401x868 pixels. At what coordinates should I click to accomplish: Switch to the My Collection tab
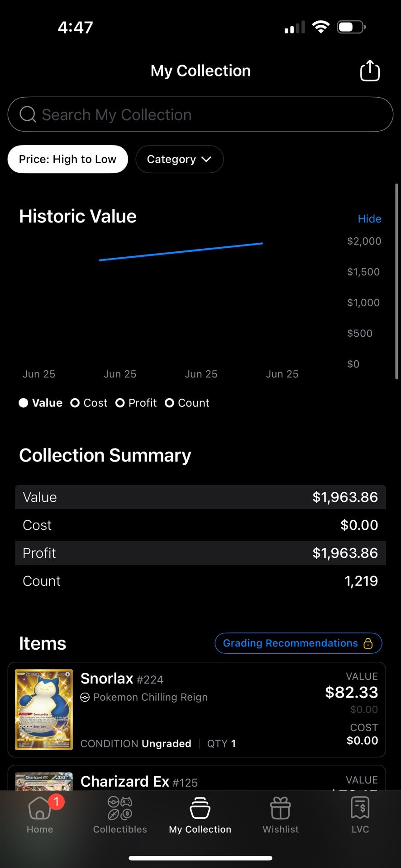pyautogui.click(x=200, y=816)
